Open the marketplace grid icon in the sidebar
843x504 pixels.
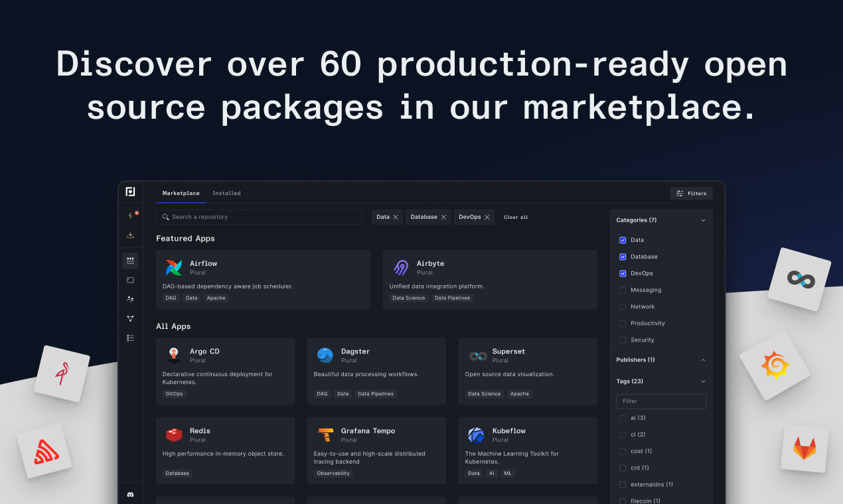click(130, 261)
